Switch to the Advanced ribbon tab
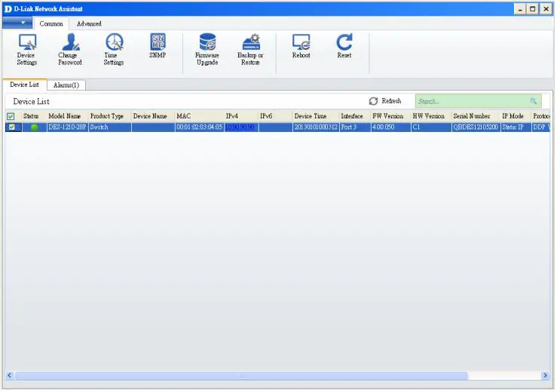This screenshot has width=557, height=392. click(89, 24)
